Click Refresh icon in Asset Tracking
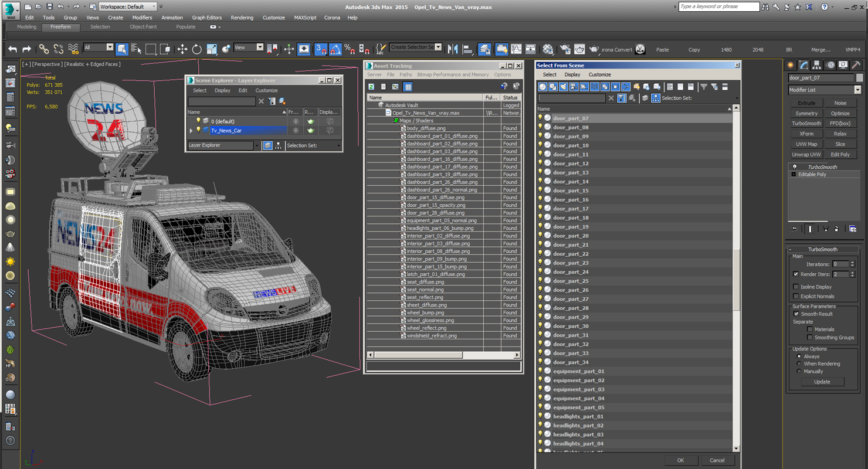Image resolution: width=868 pixels, height=469 pixels. pos(371,87)
